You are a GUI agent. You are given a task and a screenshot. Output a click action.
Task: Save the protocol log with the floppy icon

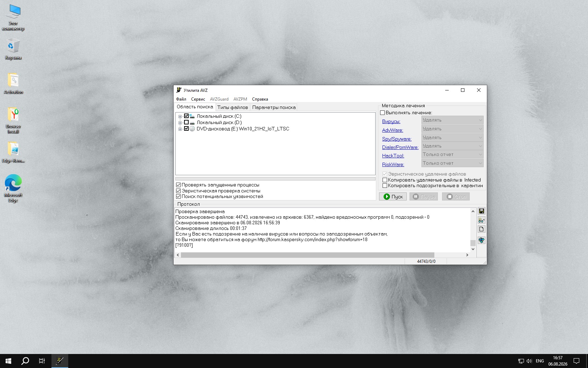click(x=482, y=211)
